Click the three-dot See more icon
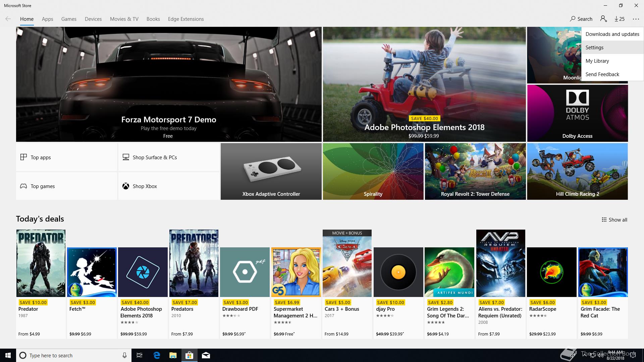Image resolution: width=644 pixels, height=362 pixels. coord(636,19)
